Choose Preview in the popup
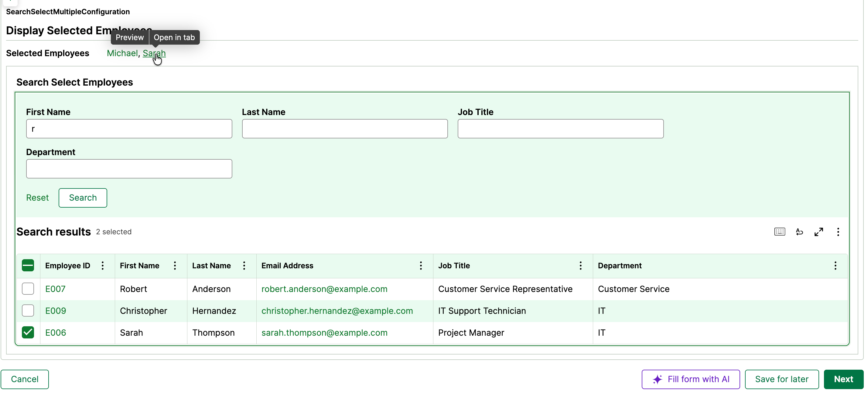Screen dimensions: 868x397 130,37
